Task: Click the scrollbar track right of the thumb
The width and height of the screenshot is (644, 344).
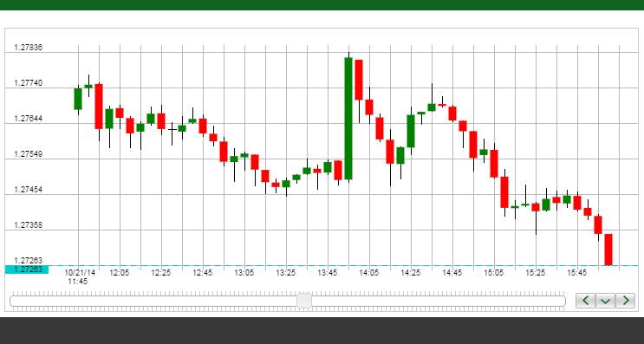Action: pos(439,302)
